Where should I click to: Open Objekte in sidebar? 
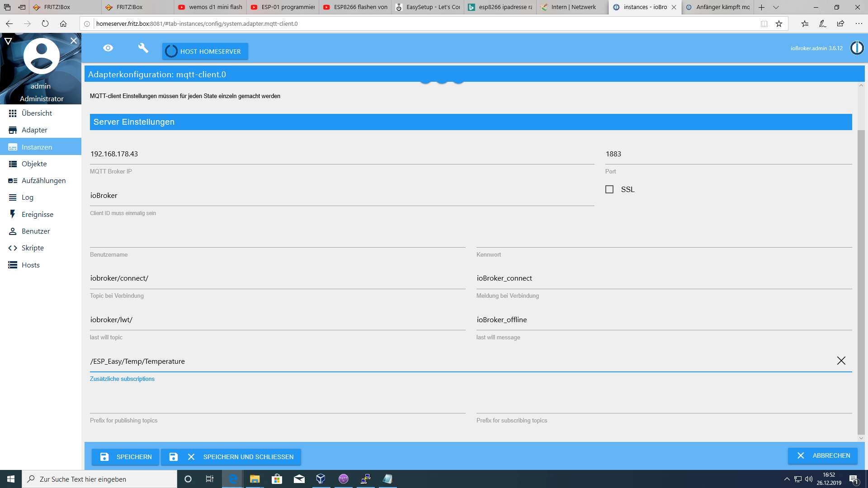(34, 164)
